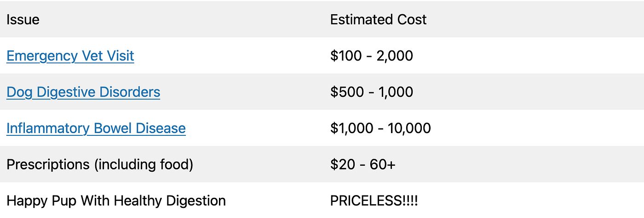This screenshot has height=218, width=644.
Task: Select the $100 - 2,000 cost cell
Action: coord(372,56)
